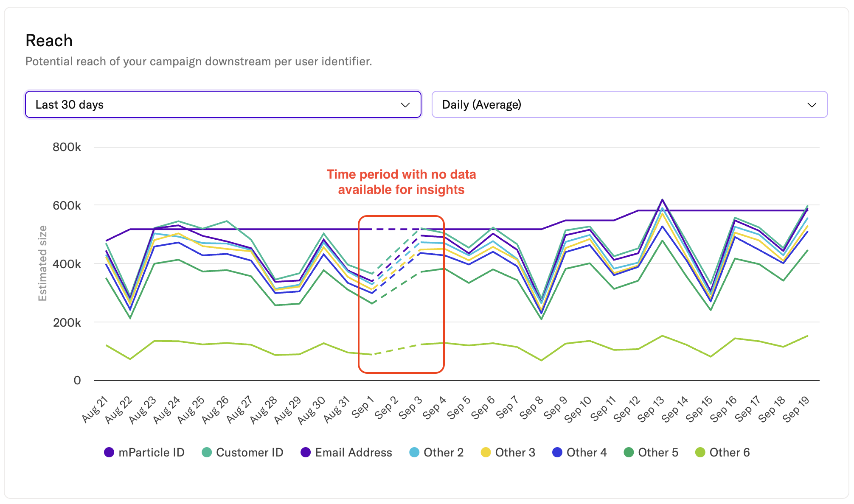The image size is (854, 504).
Task: Toggle the Other 2 light blue dot
Action: (414, 452)
